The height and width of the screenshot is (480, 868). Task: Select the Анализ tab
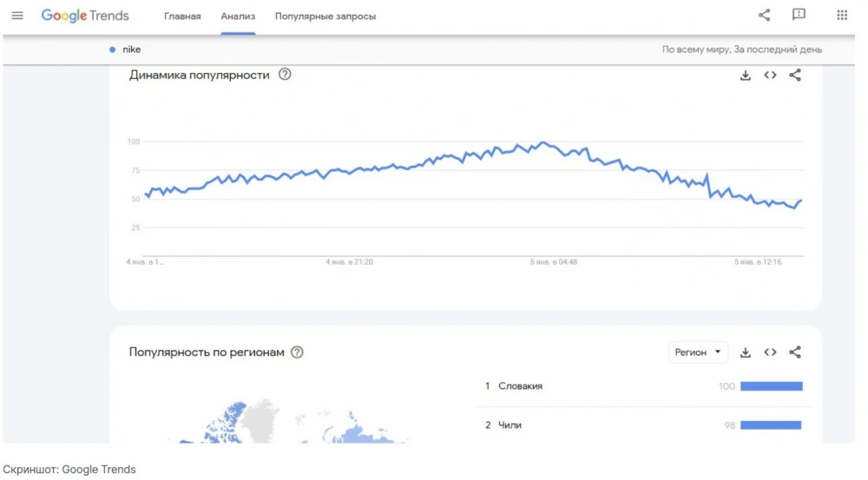coord(238,16)
